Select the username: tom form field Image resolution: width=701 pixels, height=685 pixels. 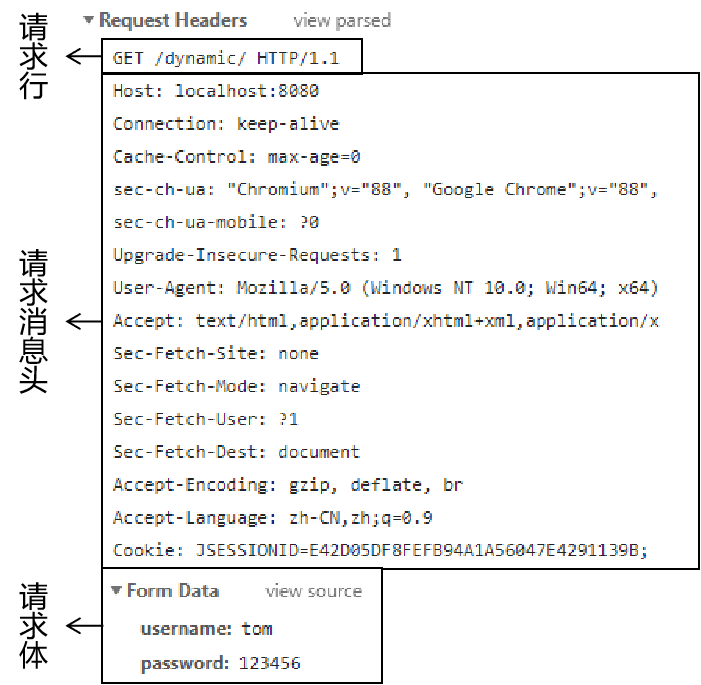[207, 629]
